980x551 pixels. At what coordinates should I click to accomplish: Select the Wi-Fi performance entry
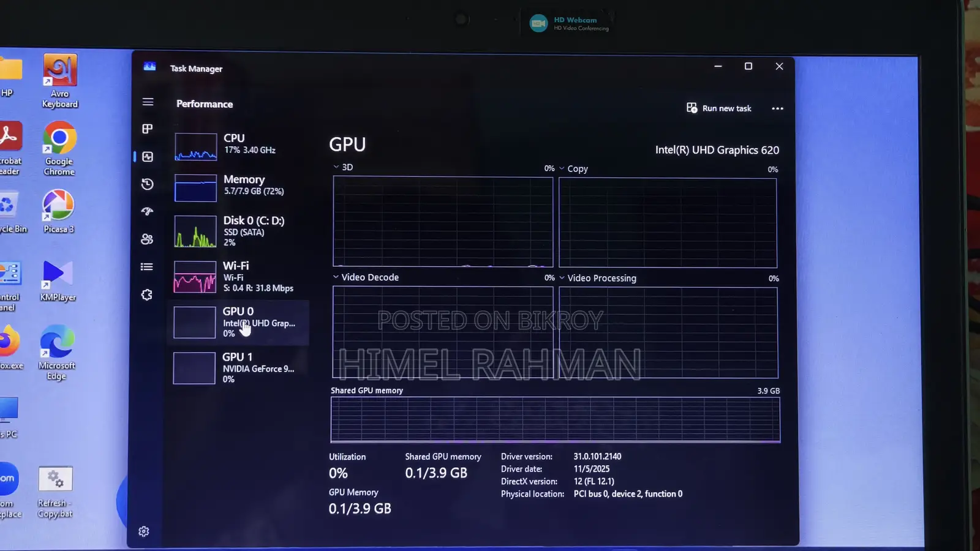239,276
